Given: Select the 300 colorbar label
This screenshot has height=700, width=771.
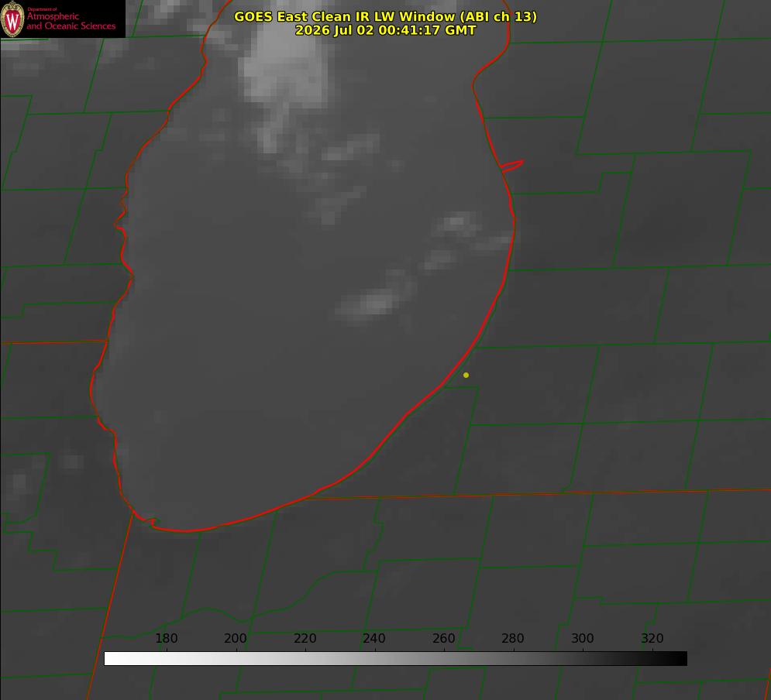Looking at the screenshot, I should tap(583, 638).
